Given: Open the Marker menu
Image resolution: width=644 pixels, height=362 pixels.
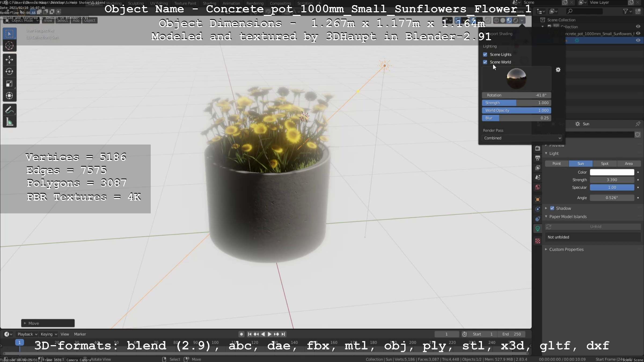Looking at the screenshot, I should tap(80, 334).
